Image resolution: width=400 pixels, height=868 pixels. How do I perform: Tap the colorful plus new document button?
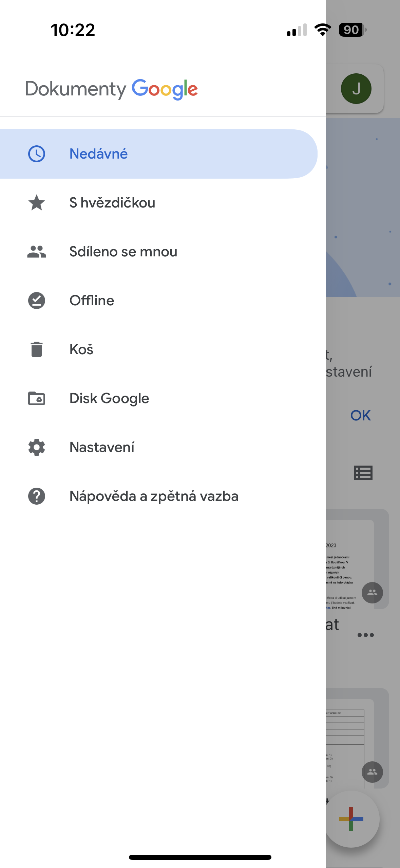coord(351,819)
